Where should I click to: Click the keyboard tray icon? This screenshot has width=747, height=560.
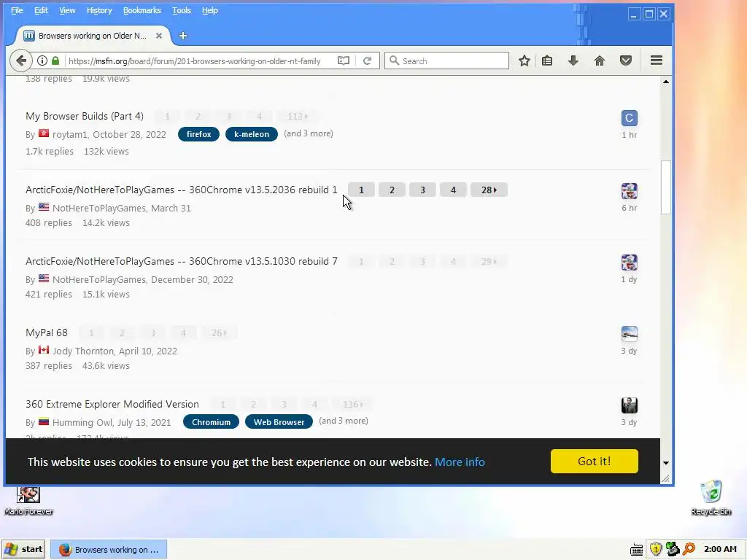(x=636, y=550)
